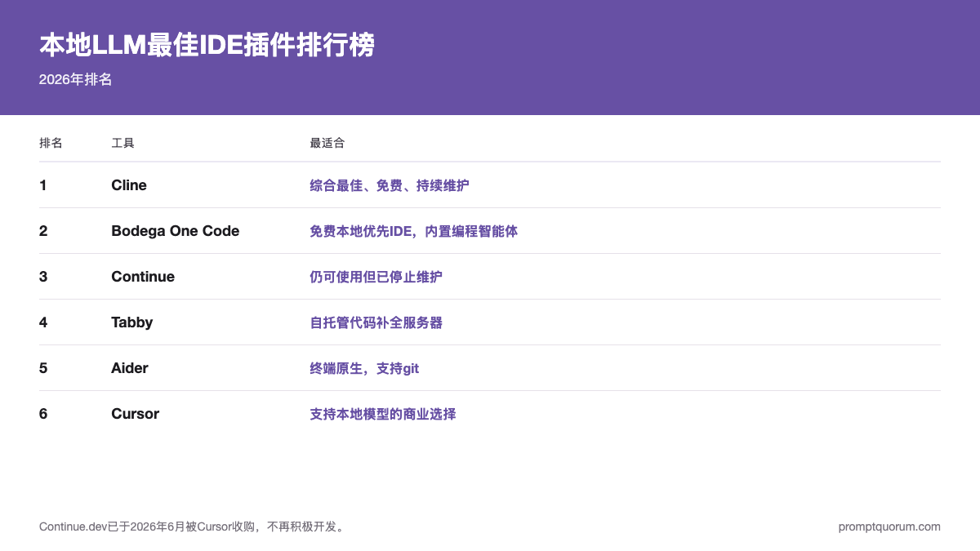Click the rank number 2 beside Bodega One Code
The image size is (980, 551).
coord(43,231)
